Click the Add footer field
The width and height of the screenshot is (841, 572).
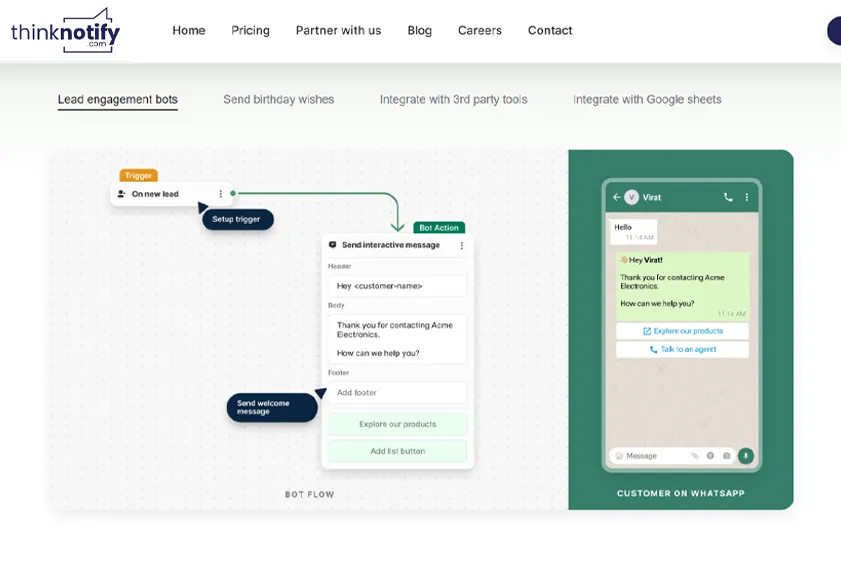pos(397,393)
